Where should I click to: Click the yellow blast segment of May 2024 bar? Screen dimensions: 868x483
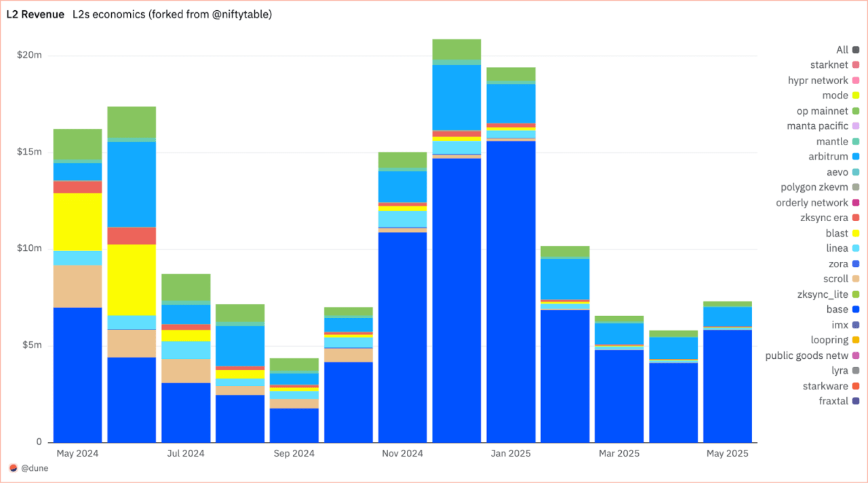point(77,222)
